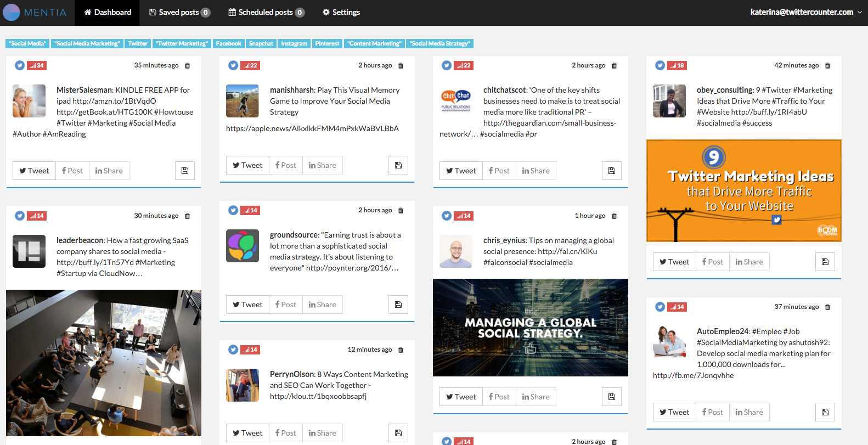Delete the PerrynOlson post using trash icon
This screenshot has height=445, width=868.
coord(401,350)
